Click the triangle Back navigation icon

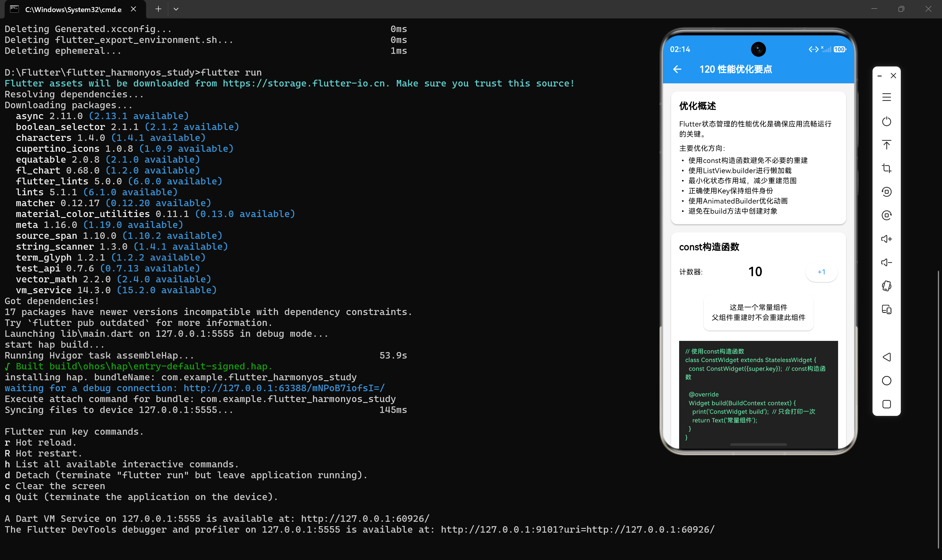coord(886,357)
